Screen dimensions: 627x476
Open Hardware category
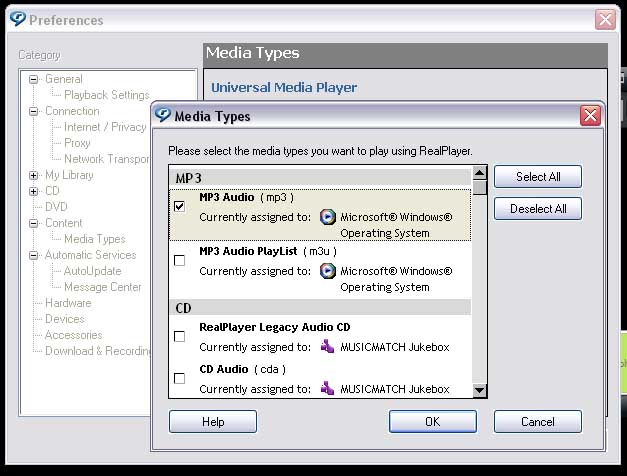[68, 303]
